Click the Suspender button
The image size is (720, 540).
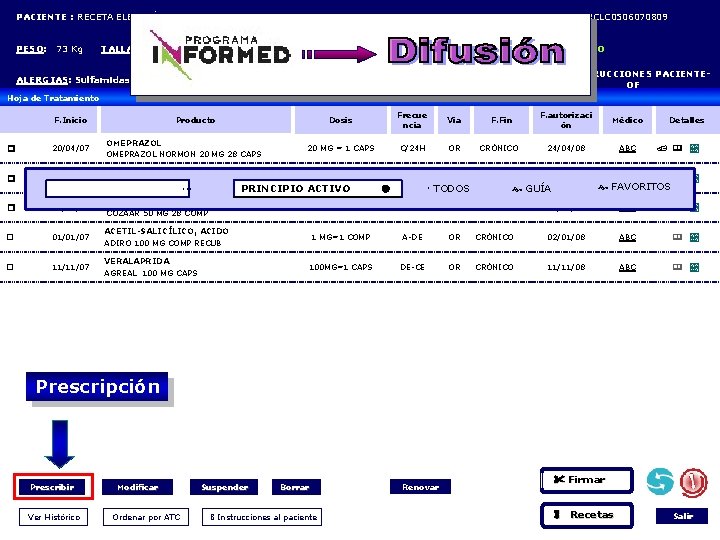(224, 487)
